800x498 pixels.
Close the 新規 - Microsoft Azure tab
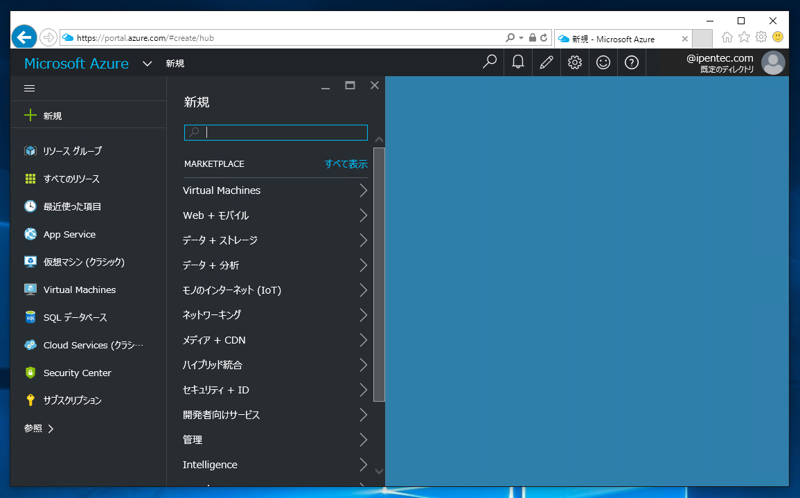[685, 39]
